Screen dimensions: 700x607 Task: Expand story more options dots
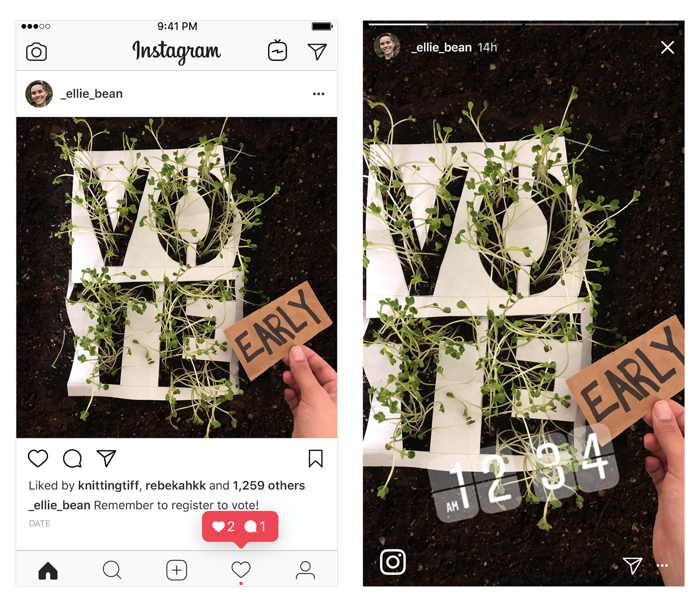click(x=662, y=565)
